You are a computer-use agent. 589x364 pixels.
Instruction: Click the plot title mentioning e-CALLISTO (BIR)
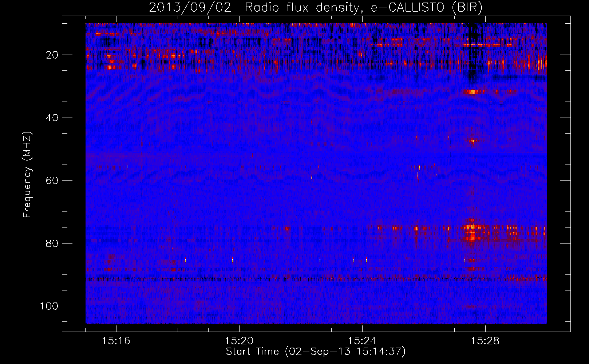click(316, 8)
